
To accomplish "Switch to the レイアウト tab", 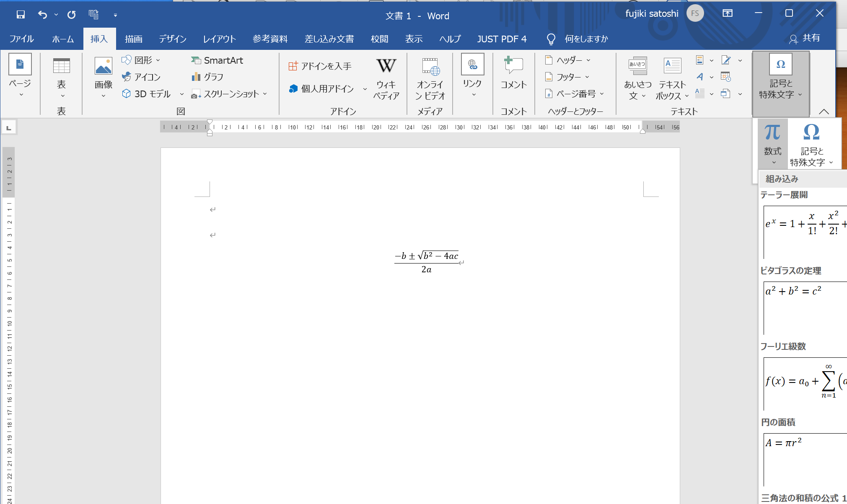I will [219, 39].
